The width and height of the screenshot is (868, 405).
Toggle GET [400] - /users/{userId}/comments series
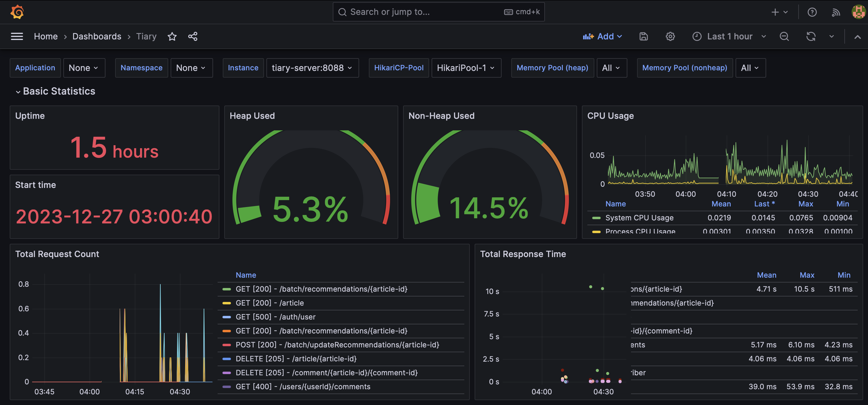coord(303,387)
